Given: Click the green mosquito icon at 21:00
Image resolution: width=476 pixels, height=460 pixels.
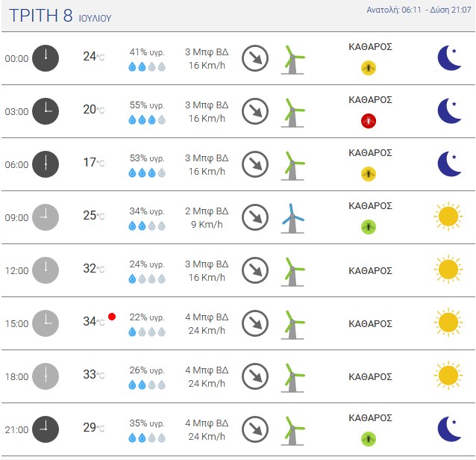Looking at the screenshot, I should pyautogui.click(x=369, y=439).
